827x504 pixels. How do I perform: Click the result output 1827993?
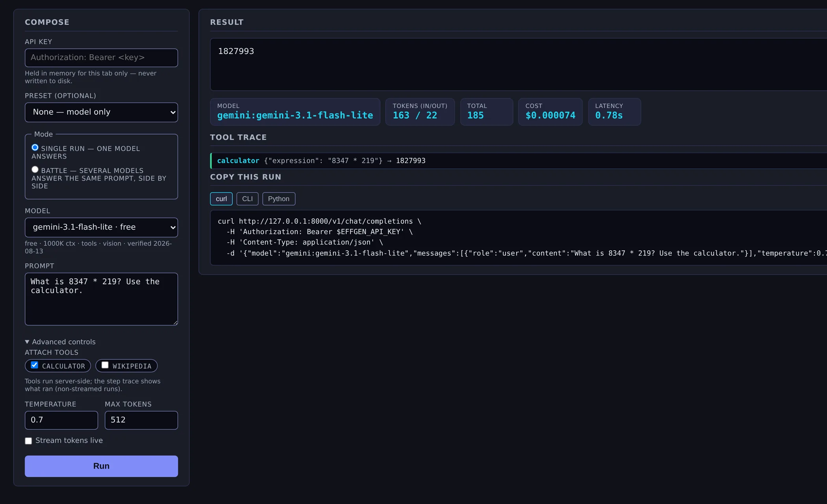pyautogui.click(x=236, y=51)
